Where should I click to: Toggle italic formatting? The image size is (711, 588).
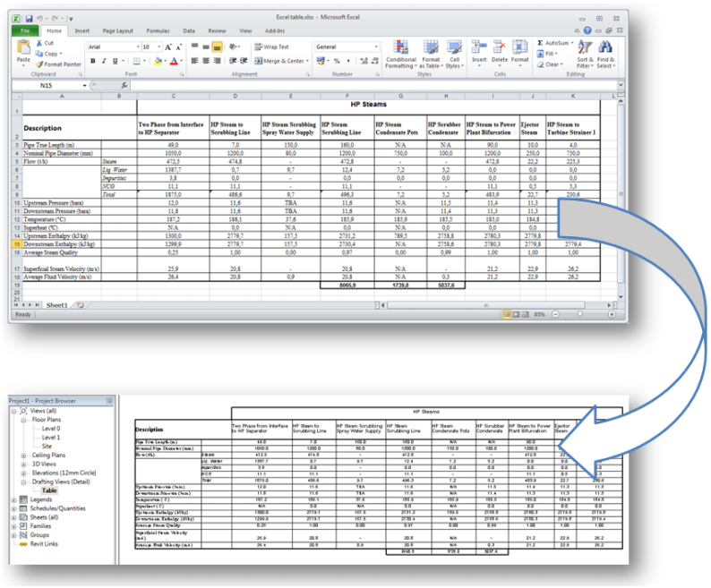coord(104,61)
